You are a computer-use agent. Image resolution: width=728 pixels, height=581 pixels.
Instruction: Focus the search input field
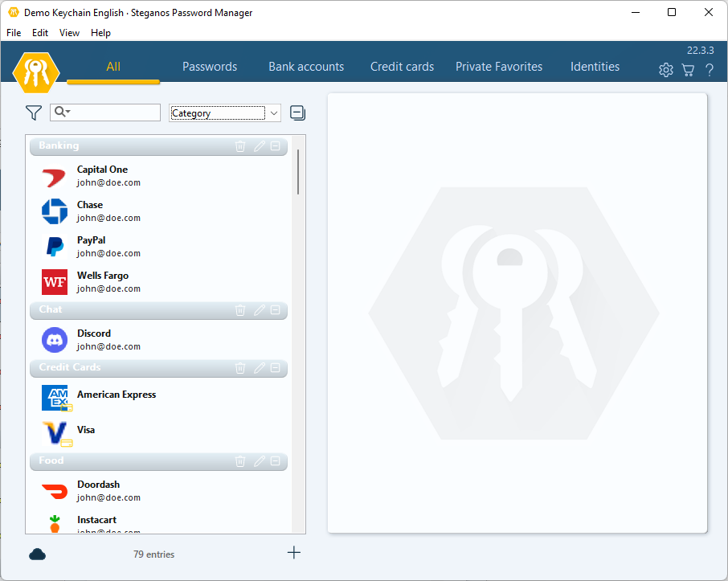click(105, 113)
